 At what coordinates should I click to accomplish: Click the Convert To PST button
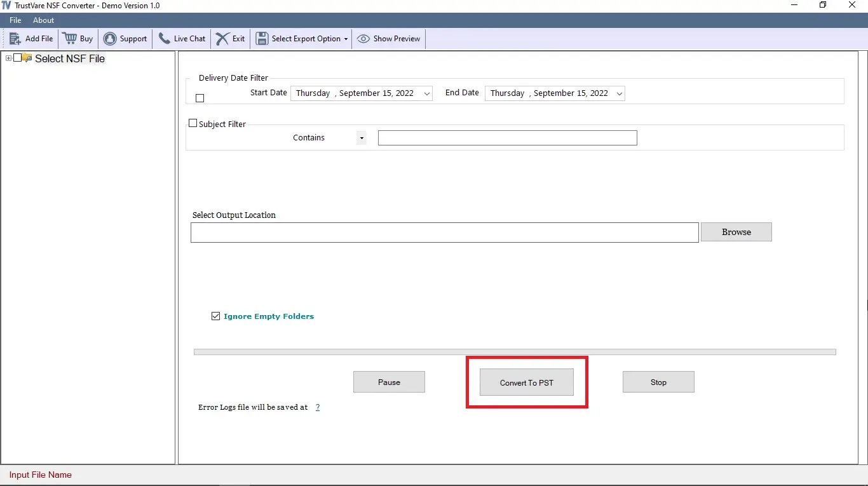[527, 382]
